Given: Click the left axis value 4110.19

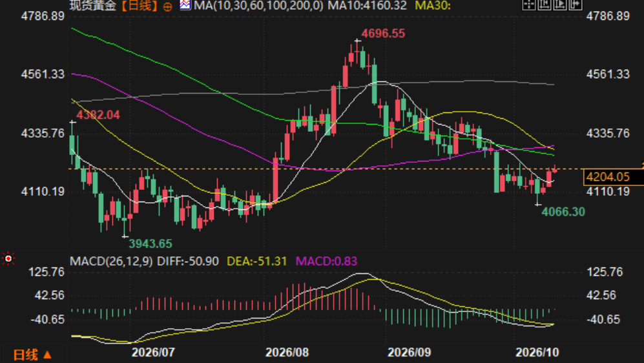Looking at the screenshot, I should [x=43, y=191].
